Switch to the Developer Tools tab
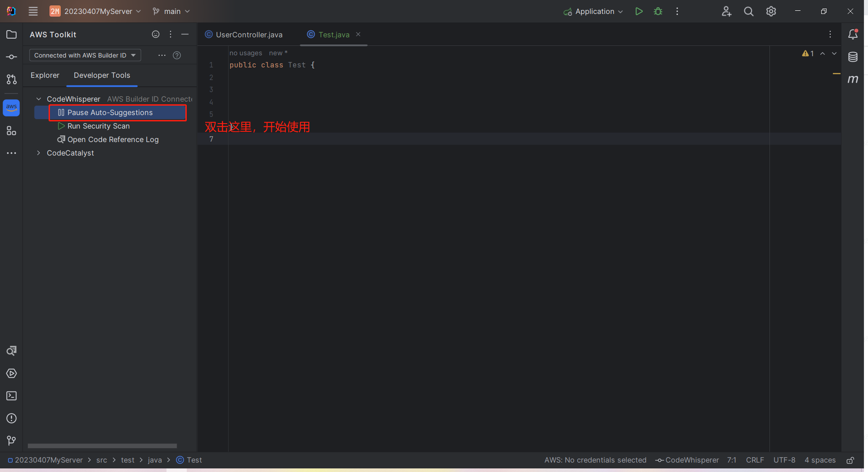The image size is (868, 472). tap(102, 75)
